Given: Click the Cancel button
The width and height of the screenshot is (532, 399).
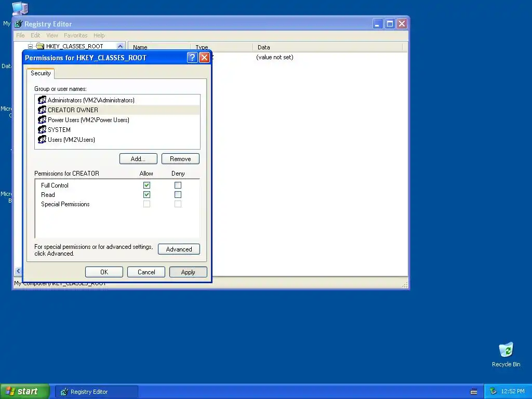Looking at the screenshot, I should 146,272.
